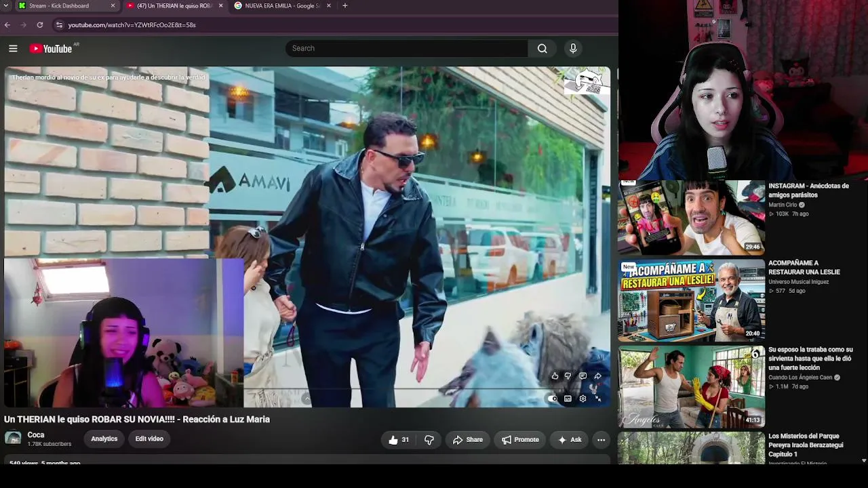The image size is (868, 488).
Task: Click the video title Un THERIAN le quiso ROBAR
Action: (137, 420)
